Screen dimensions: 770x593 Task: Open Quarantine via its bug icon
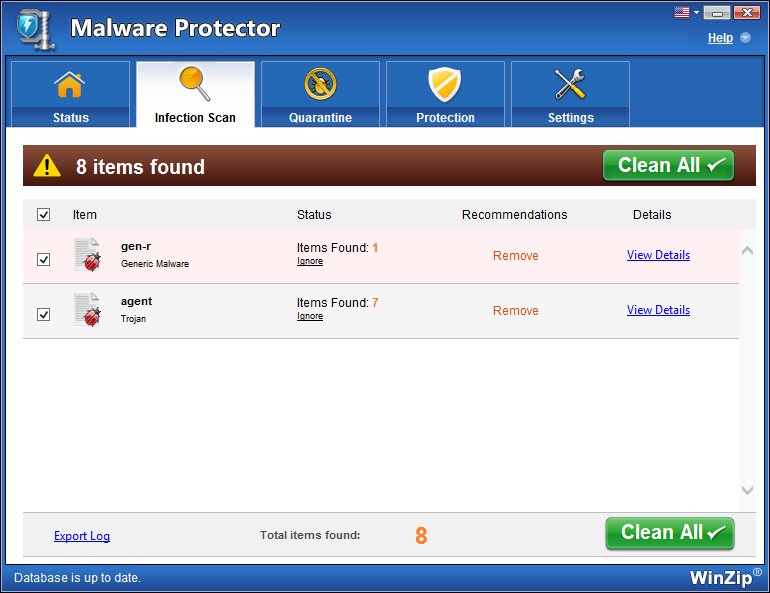tap(320, 85)
